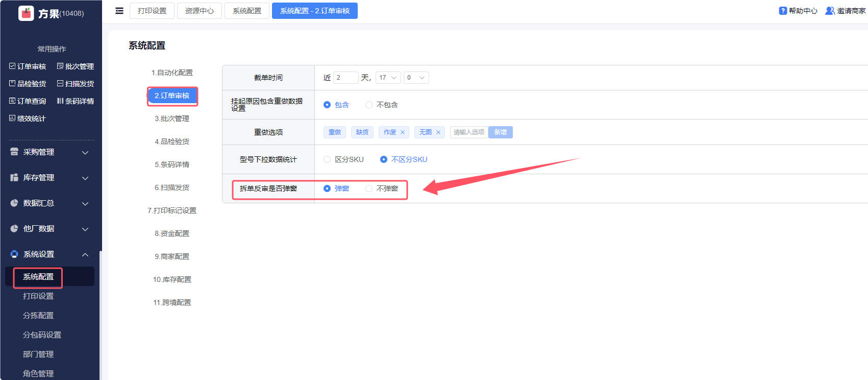Click the 邀请商家 user icon
The width and height of the screenshot is (868, 380).
[830, 11]
